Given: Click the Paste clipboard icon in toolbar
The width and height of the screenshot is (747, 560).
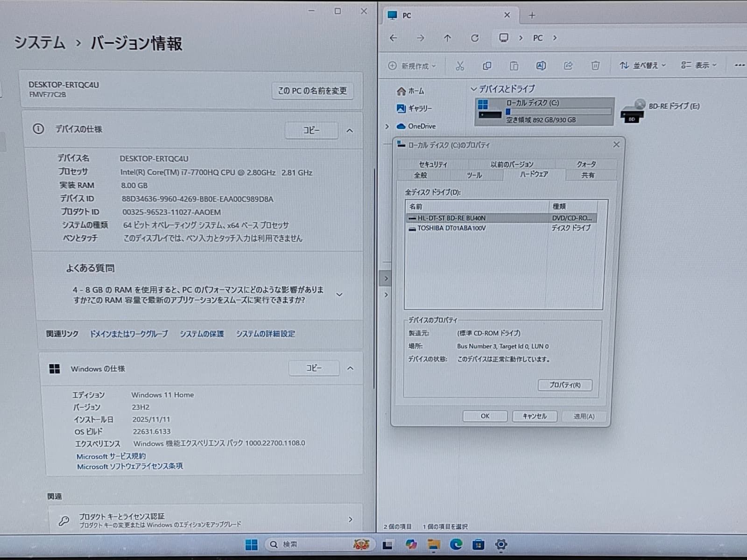Looking at the screenshot, I should tap(514, 66).
